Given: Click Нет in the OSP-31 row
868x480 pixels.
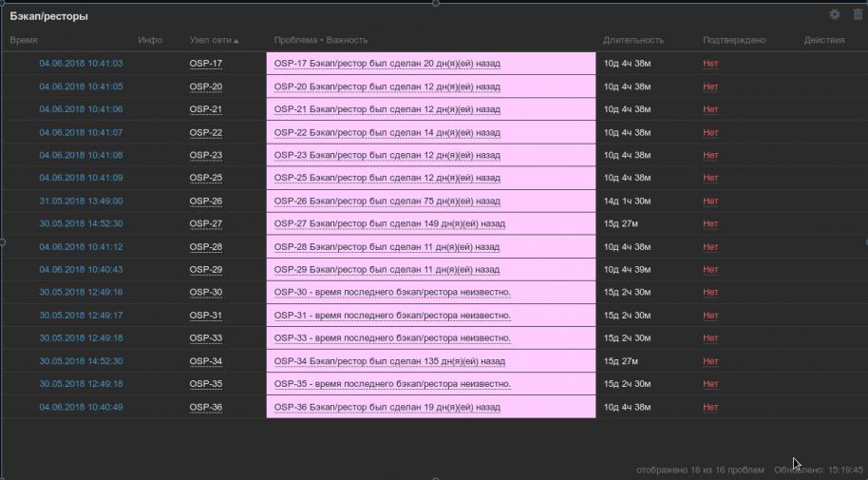Looking at the screenshot, I should click(710, 316).
